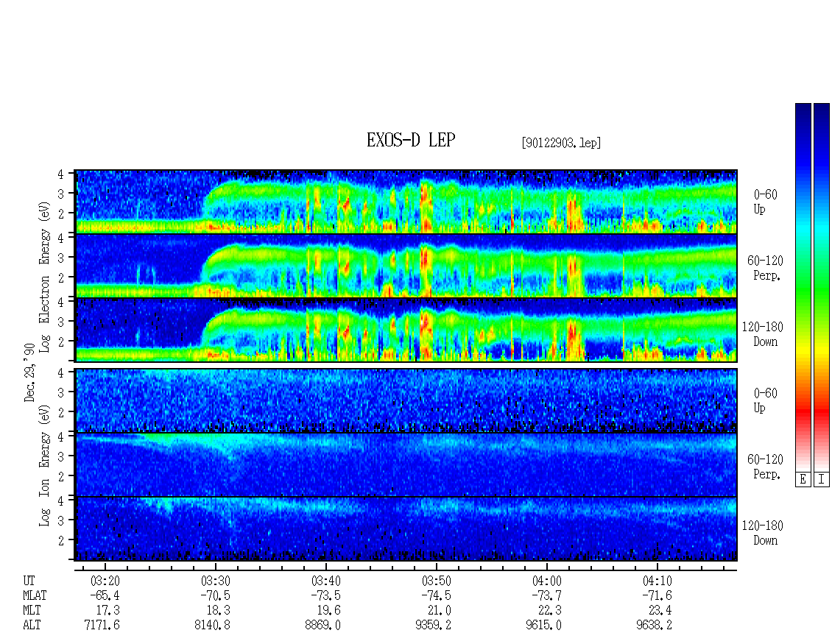
Task: Click the MLT value 17.3
Action: click(107, 611)
